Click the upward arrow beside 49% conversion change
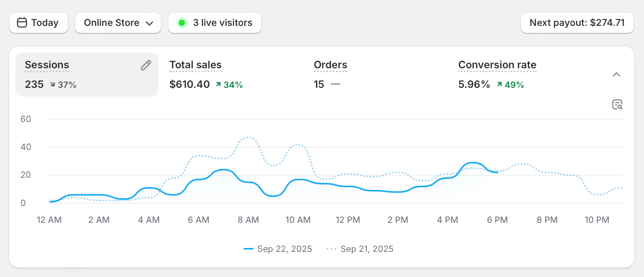This screenshot has height=277, width=644. coord(499,85)
